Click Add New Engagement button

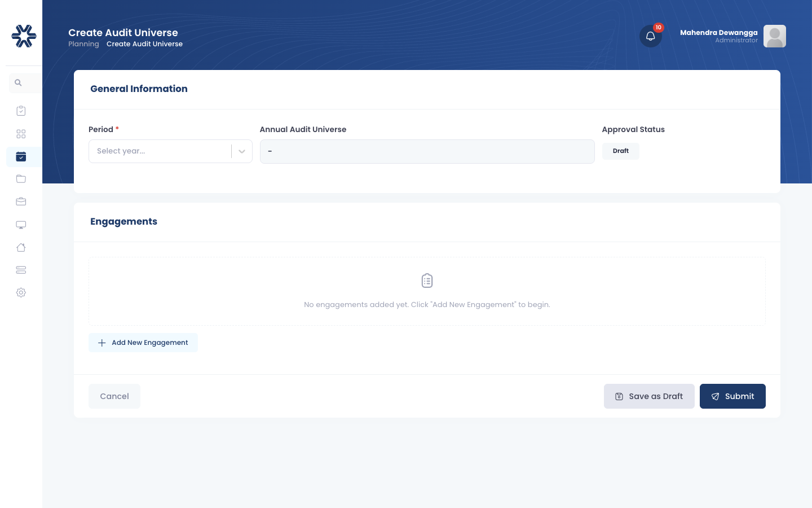[x=143, y=343]
